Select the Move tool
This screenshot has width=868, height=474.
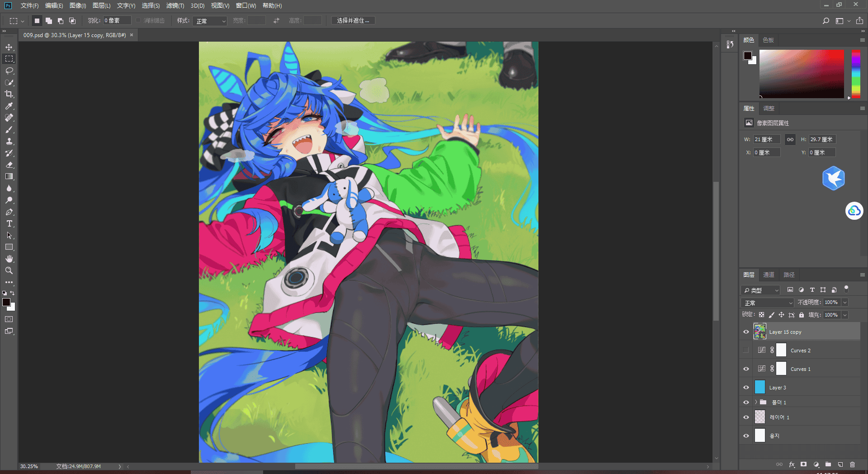coord(9,47)
